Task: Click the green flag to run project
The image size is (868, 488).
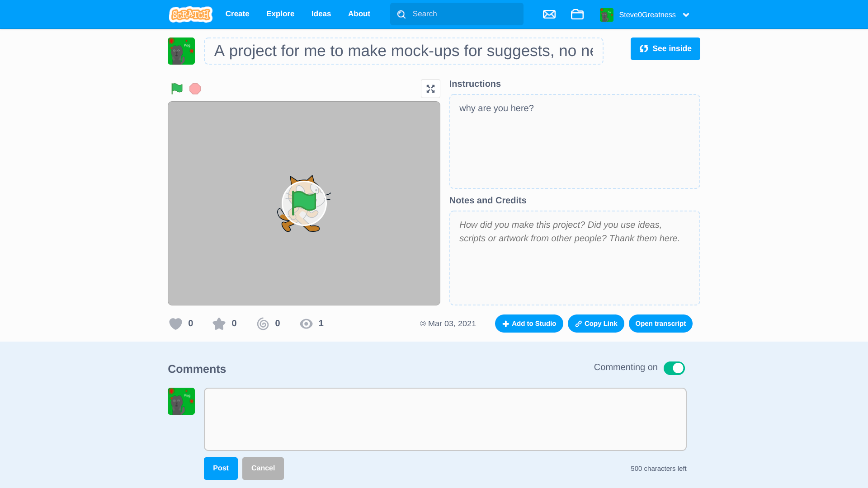Action: 177,88
